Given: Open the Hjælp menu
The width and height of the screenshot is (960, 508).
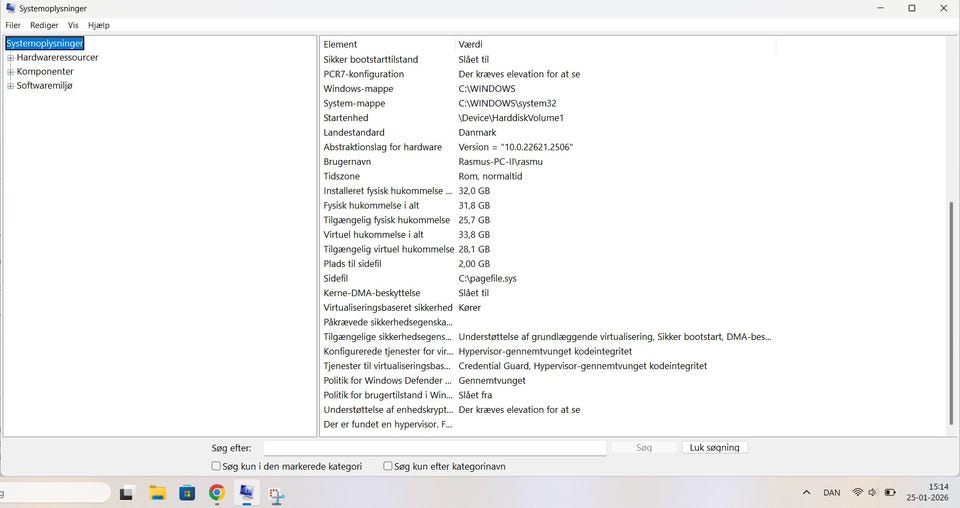Looking at the screenshot, I should pyautogui.click(x=99, y=25).
